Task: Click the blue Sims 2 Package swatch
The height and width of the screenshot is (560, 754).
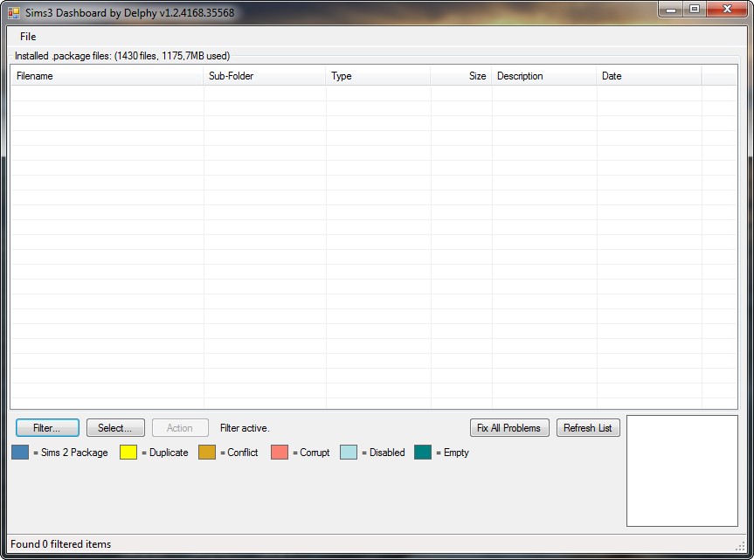Action: point(20,453)
